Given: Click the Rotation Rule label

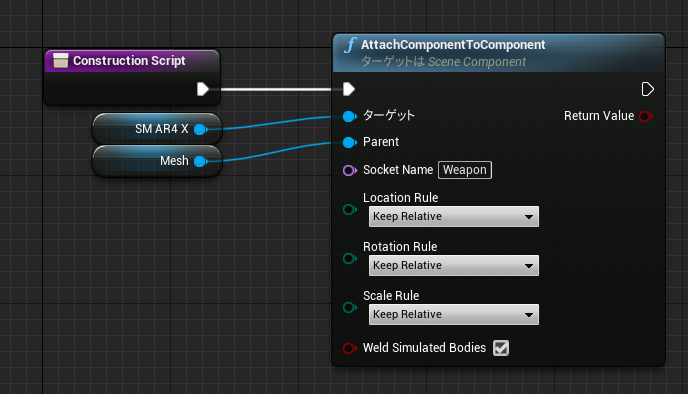Looking at the screenshot, I should 400,247.
